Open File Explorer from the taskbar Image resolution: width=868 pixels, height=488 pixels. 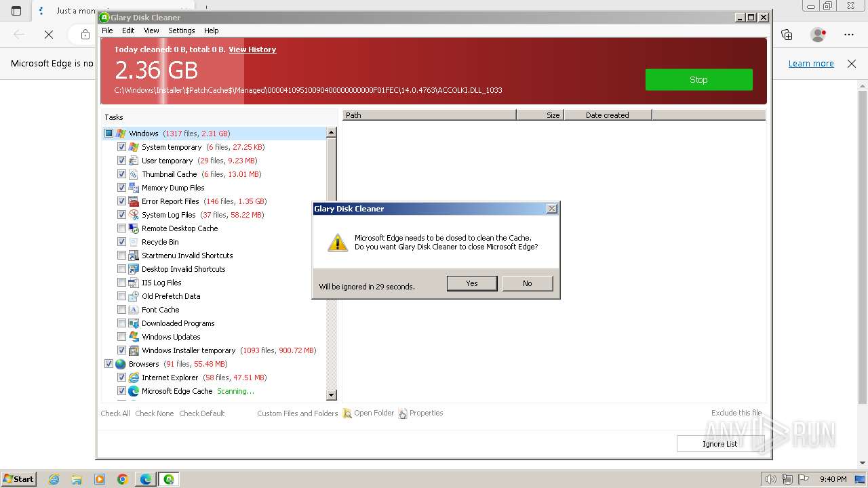(77, 479)
